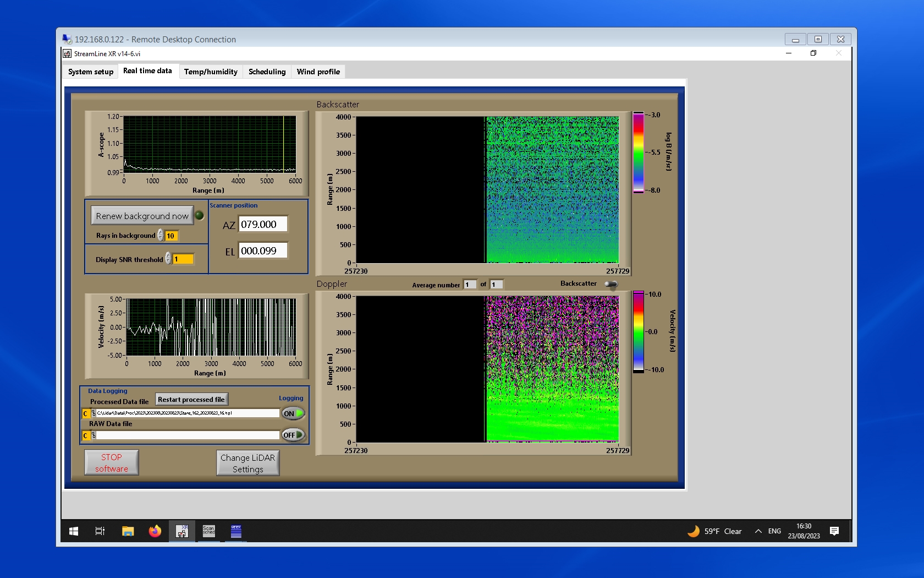
Task: Open the Scan sched taskbar app
Action: pos(209,531)
